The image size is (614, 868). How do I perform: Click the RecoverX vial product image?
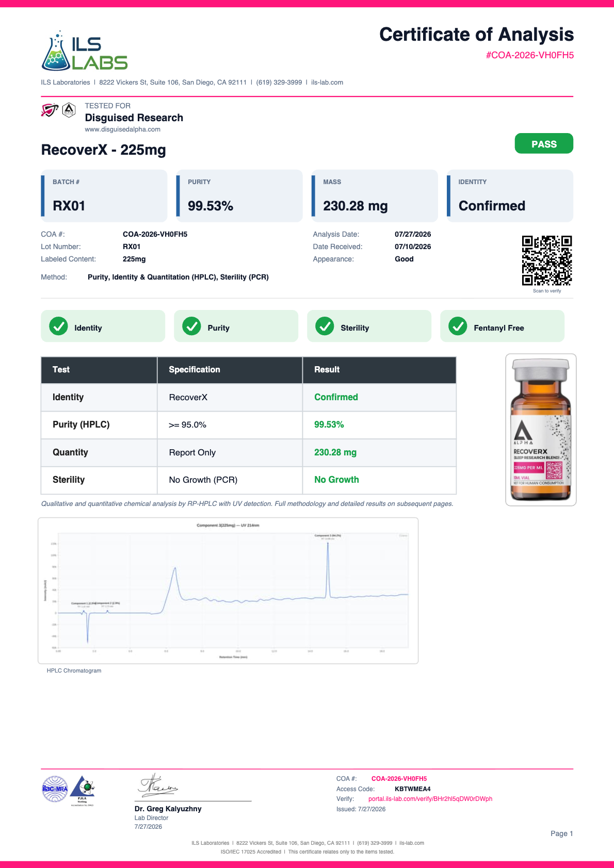click(x=541, y=430)
